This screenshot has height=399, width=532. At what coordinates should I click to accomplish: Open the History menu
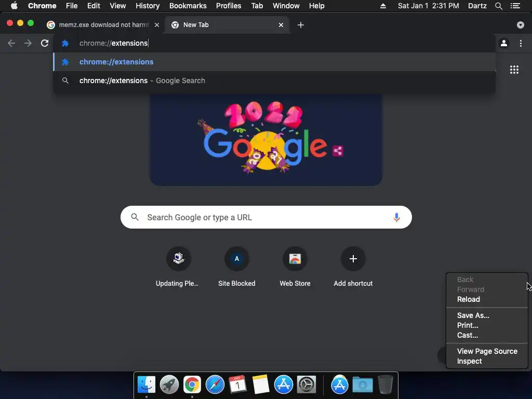148,6
